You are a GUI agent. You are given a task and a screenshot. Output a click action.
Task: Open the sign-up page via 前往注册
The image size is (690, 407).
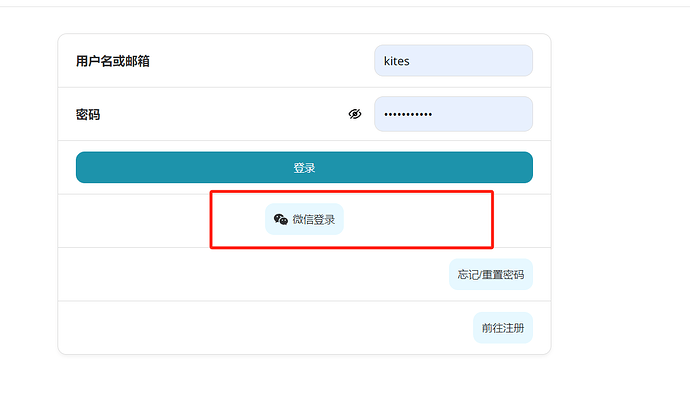[503, 328]
